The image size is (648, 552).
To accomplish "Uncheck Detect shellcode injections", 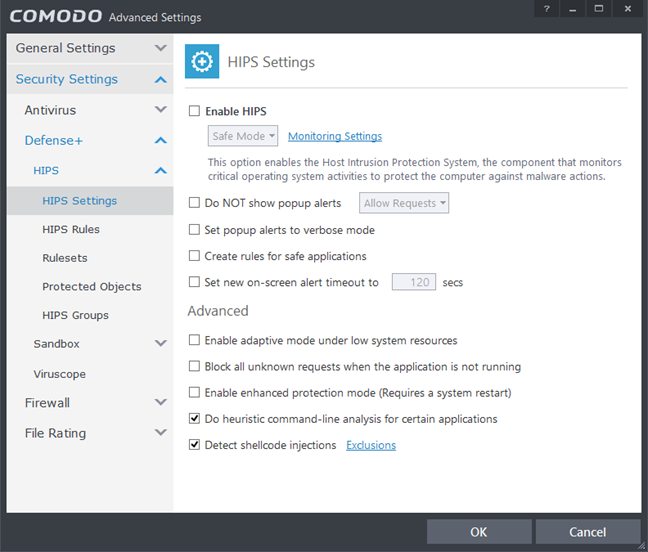I will coord(194,445).
